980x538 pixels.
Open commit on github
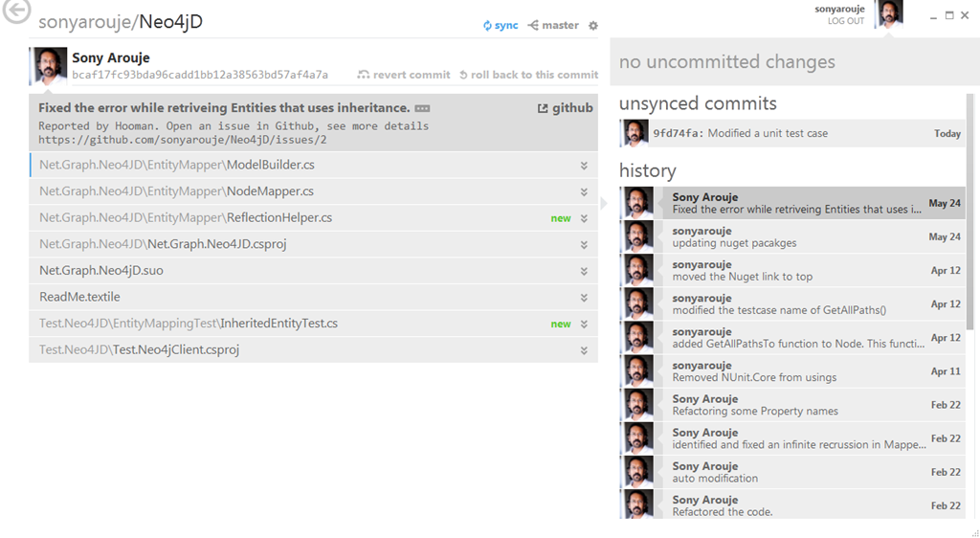[x=566, y=108]
